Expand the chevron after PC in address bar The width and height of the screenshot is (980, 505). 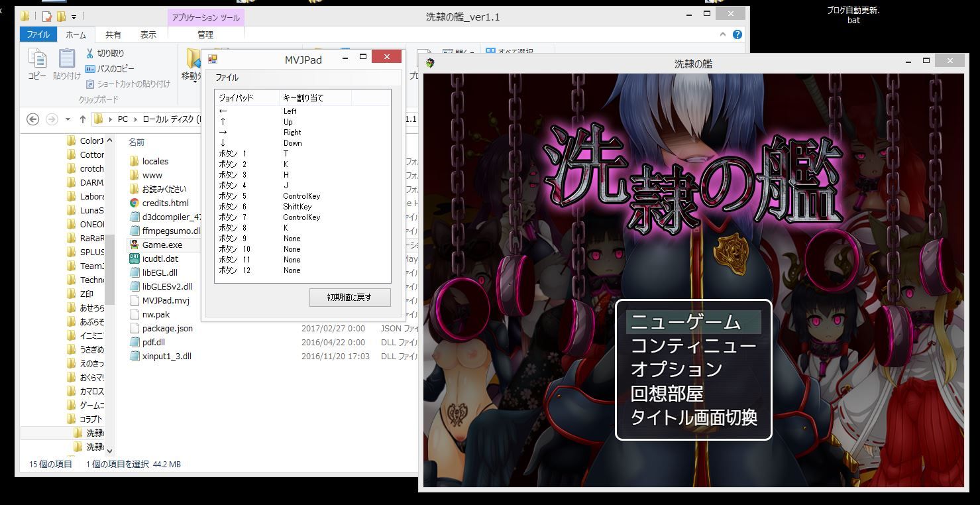(x=136, y=119)
